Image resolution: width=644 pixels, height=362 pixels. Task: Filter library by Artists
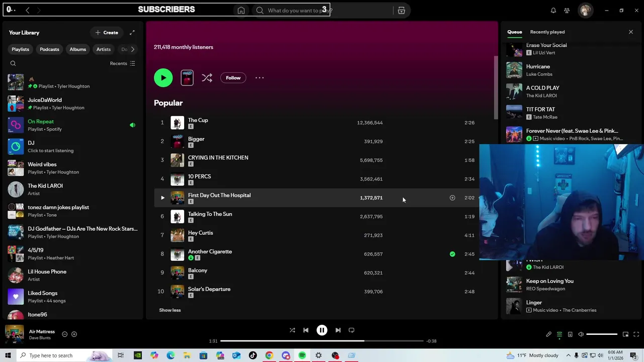[x=103, y=49]
